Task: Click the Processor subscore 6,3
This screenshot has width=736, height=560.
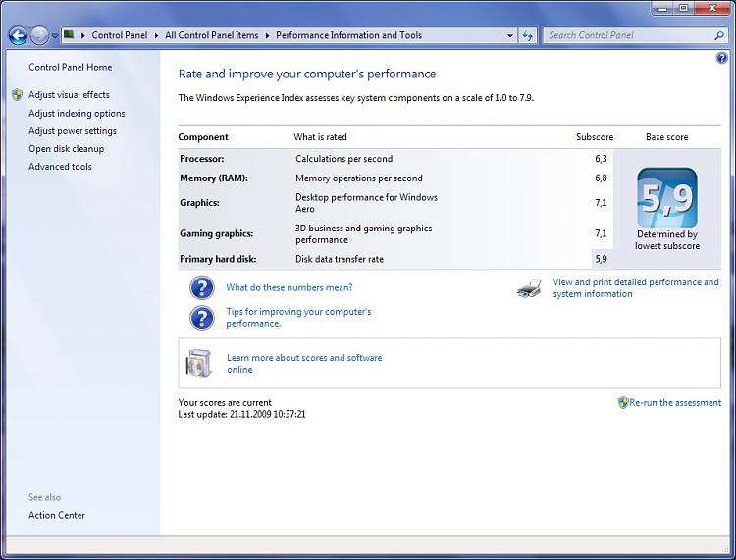Action: (x=601, y=159)
